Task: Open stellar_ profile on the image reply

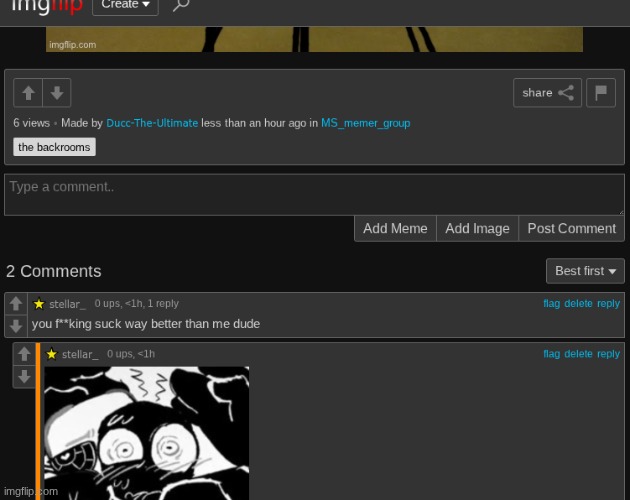Action: pos(80,355)
